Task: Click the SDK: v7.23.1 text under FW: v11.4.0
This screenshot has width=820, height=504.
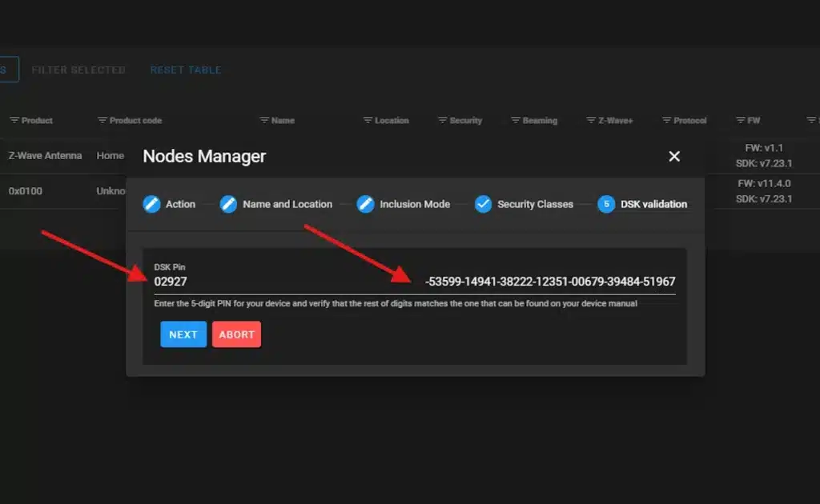Action: (x=764, y=199)
